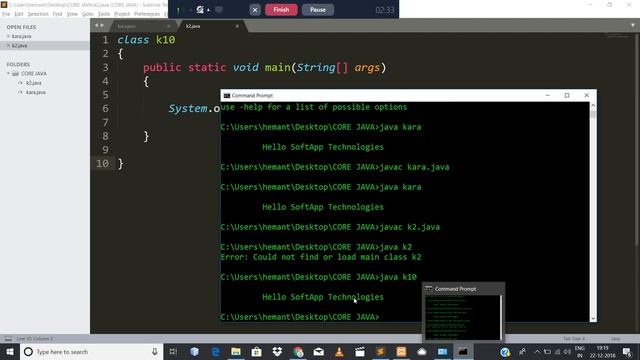The width and height of the screenshot is (640, 360).
Task: Open k2.java in CORE JAVA folder
Action: tap(33, 83)
